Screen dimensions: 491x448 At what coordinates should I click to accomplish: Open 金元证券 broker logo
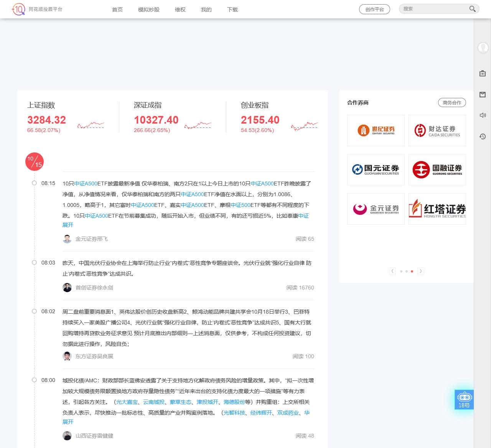(x=376, y=209)
